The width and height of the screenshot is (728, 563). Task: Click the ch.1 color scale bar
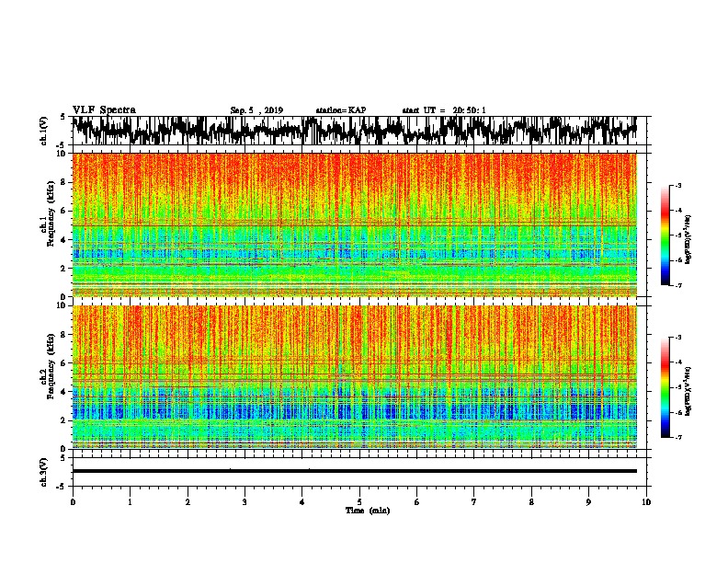[x=665, y=236]
